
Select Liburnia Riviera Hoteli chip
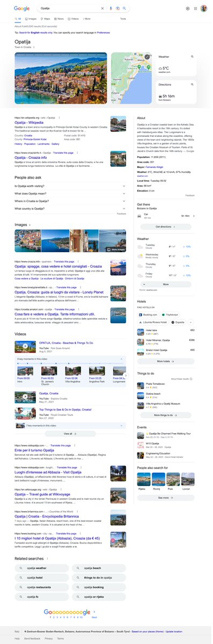(153, 322)
